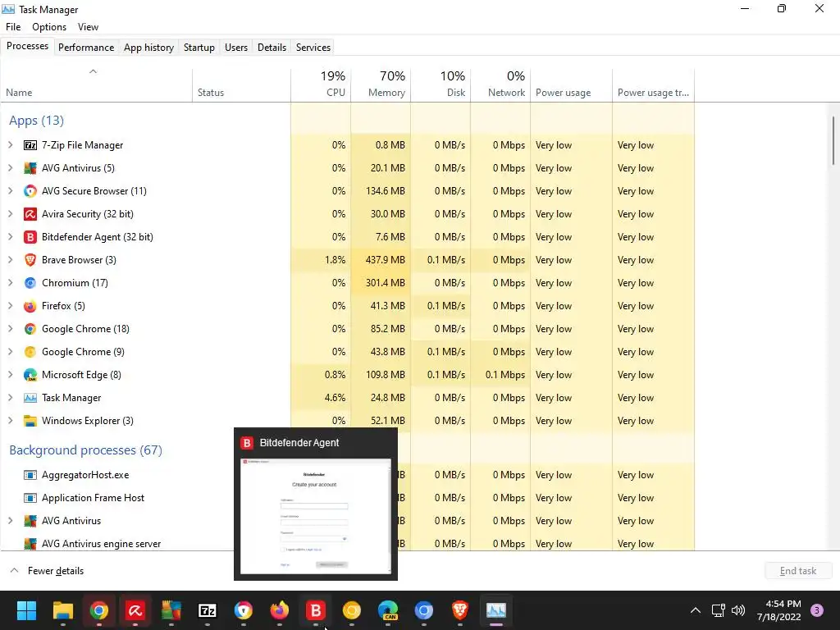Sort by the Disk column header
The width and height of the screenshot is (840, 630).
click(x=441, y=84)
